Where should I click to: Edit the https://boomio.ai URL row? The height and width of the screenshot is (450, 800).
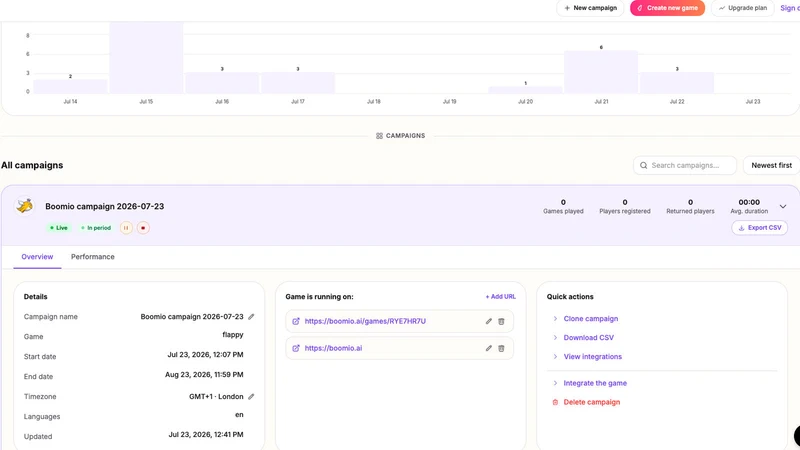pos(488,348)
